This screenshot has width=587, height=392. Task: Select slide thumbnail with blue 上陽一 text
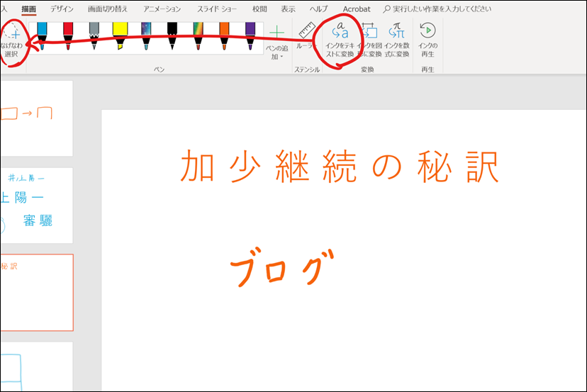click(36, 205)
